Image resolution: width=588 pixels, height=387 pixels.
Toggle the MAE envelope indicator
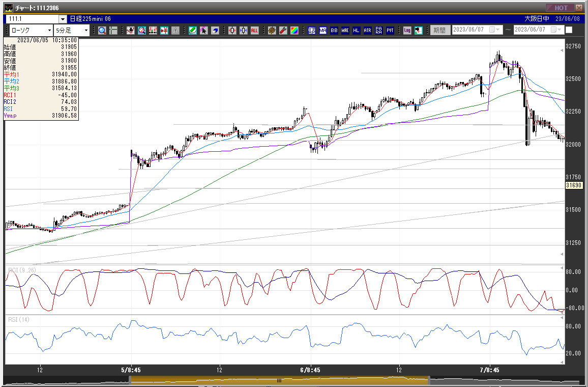[x=345, y=31]
